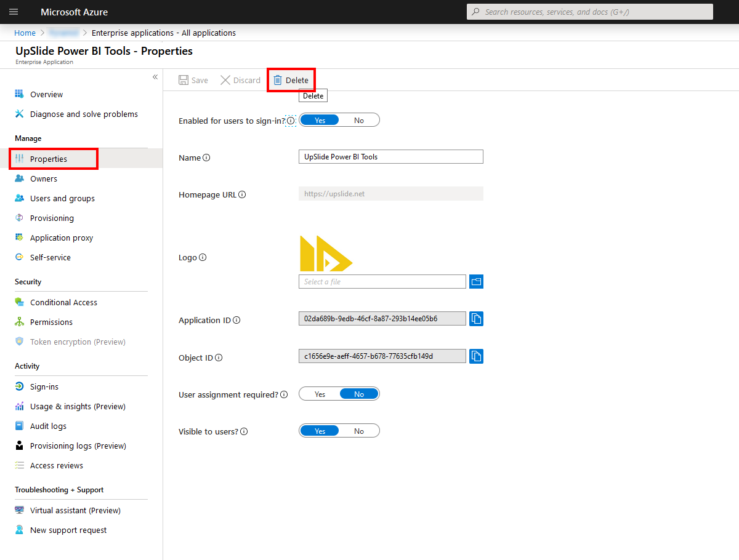This screenshot has height=560, width=739.
Task: Click the Sign-ins arrow icon
Action: click(19, 386)
